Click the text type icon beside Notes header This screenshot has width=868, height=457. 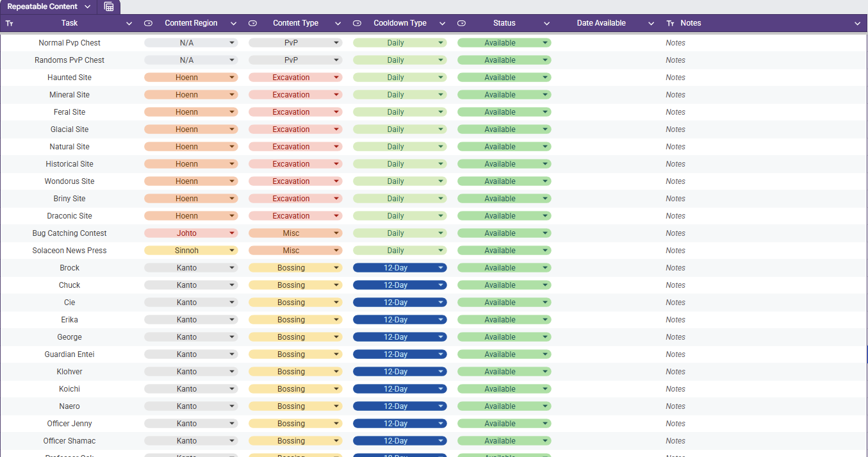[x=670, y=23]
